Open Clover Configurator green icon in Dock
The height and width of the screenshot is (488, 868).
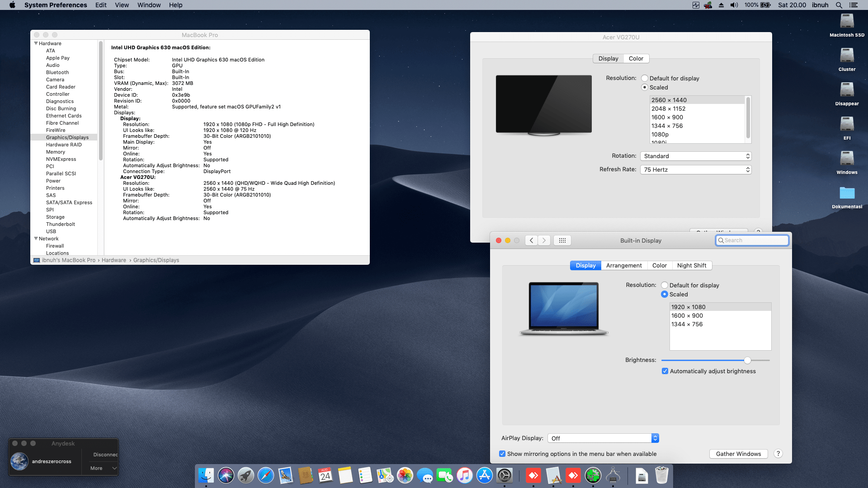coord(593,475)
